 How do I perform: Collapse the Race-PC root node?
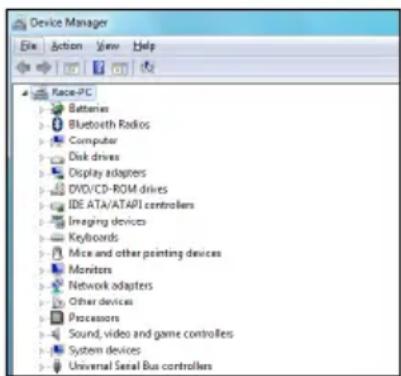(x=24, y=93)
